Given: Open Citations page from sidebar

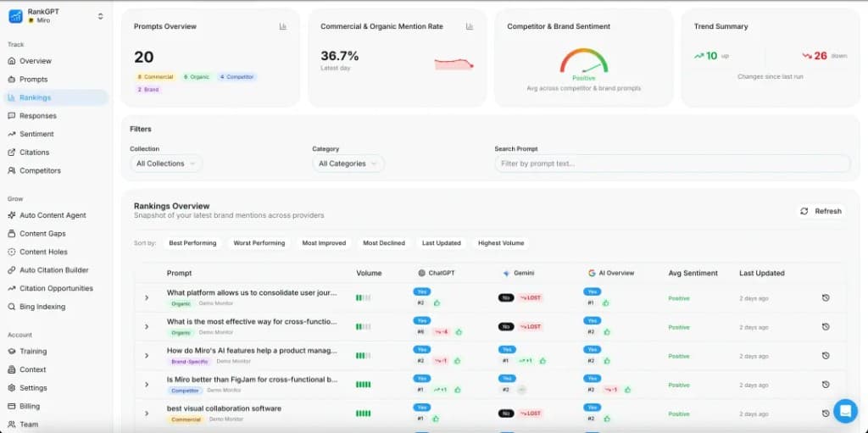Looking at the screenshot, I should point(35,153).
